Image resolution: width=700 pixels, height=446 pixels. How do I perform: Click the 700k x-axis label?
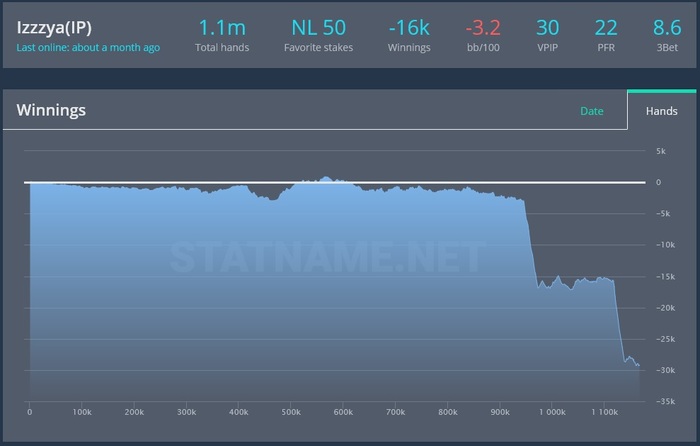coord(395,412)
